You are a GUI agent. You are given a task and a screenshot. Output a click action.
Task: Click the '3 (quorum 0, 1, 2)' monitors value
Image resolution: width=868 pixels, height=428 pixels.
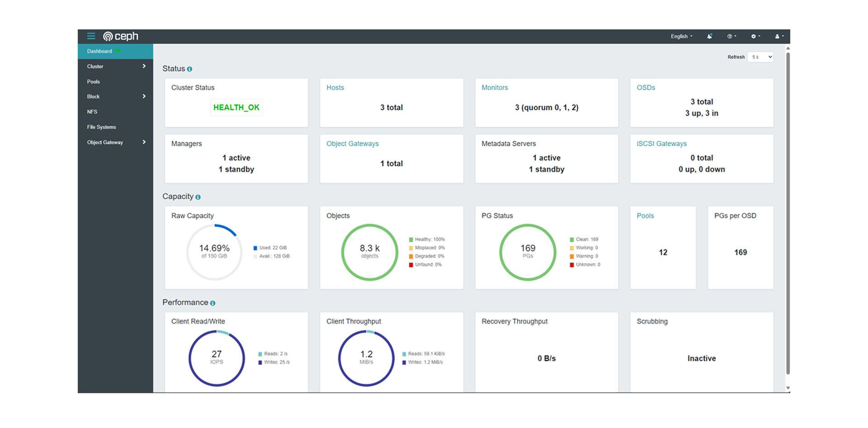click(x=547, y=108)
